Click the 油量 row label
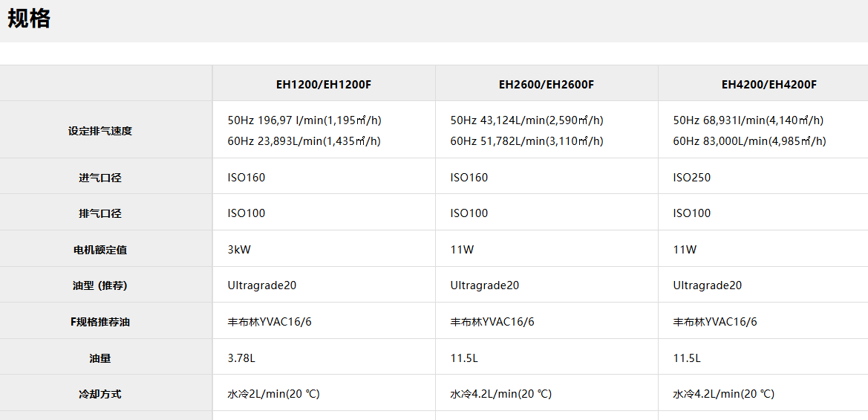 pyautogui.click(x=99, y=358)
